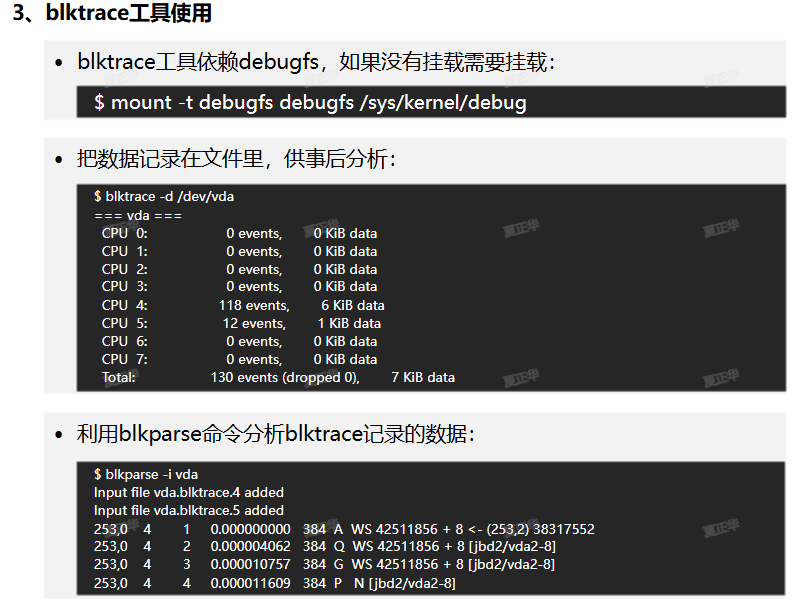Click the trace row with timestamp 0.000010757

[x=325, y=565]
